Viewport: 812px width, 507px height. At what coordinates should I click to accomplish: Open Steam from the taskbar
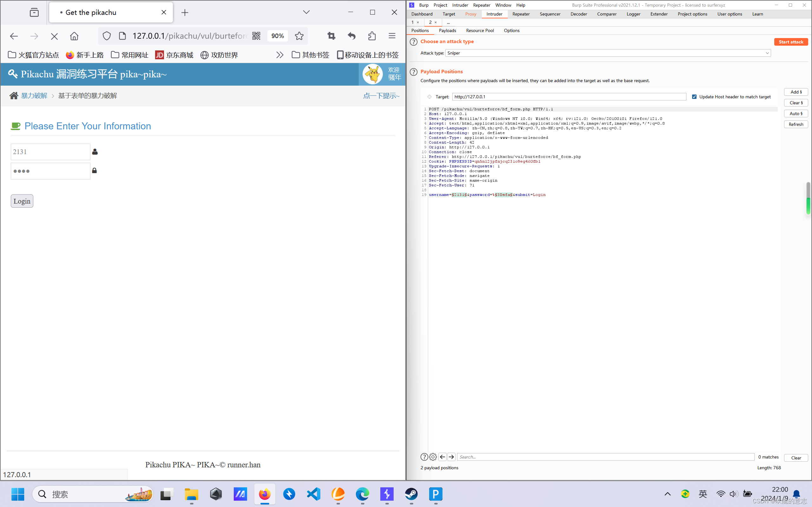tap(411, 494)
